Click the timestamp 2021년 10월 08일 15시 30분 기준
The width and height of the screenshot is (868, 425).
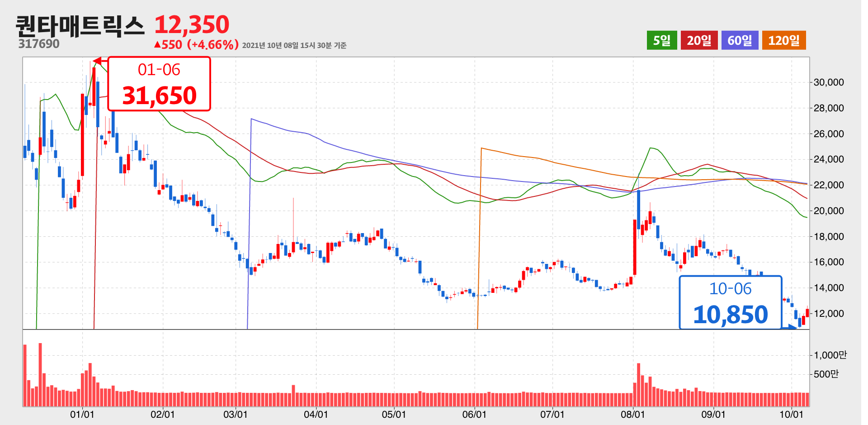[x=294, y=45]
